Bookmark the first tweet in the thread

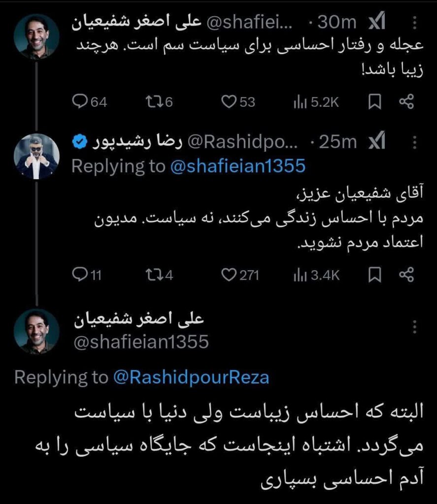tap(375, 101)
